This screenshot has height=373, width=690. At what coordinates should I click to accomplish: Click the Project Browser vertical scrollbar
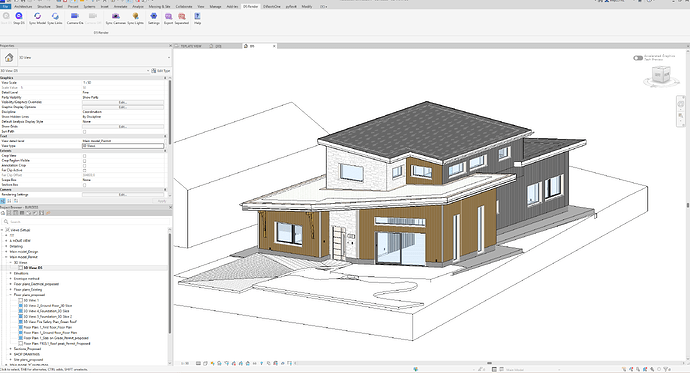[170, 282]
